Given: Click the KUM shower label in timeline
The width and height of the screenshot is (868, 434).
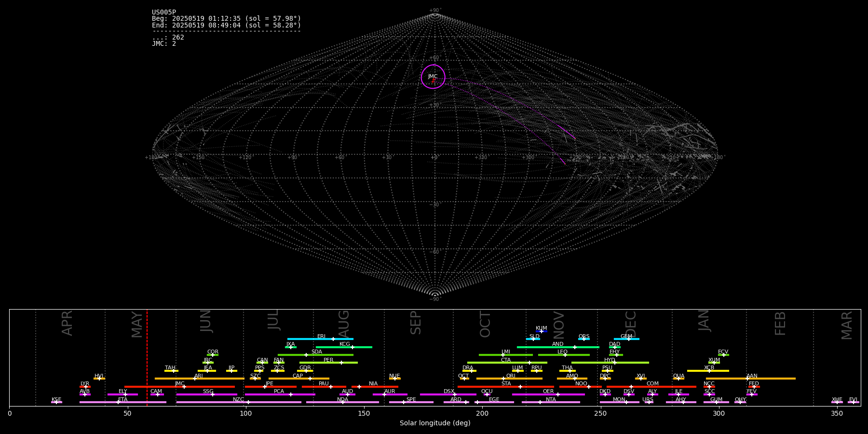Looking at the screenshot, I should coord(541,328).
